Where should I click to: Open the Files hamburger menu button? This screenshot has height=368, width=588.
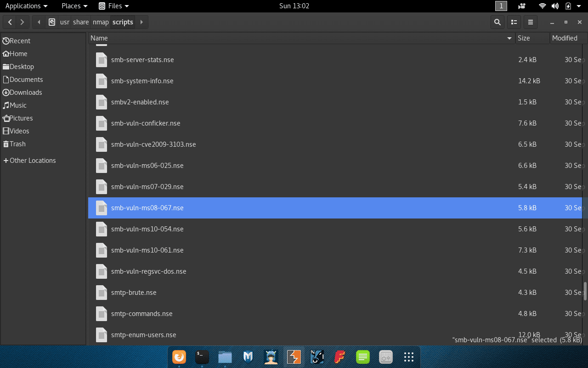pyautogui.click(x=530, y=22)
